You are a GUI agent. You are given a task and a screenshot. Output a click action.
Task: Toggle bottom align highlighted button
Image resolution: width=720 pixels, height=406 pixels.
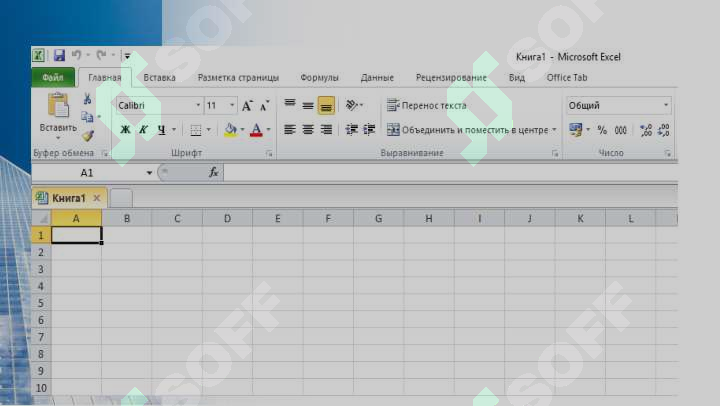(x=326, y=106)
